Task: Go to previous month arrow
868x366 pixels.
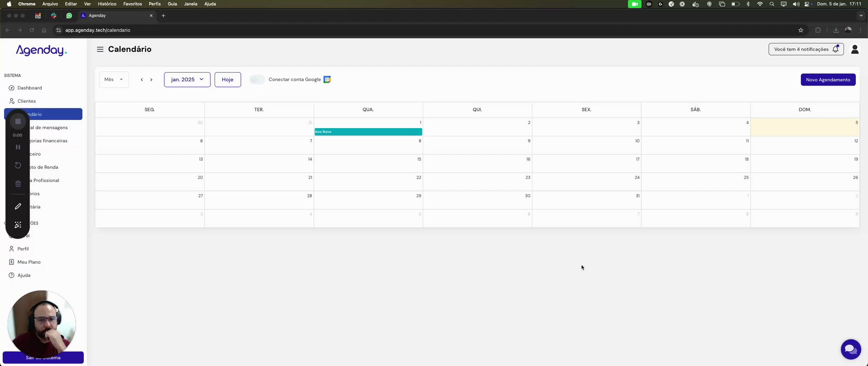Action: click(x=142, y=80)
